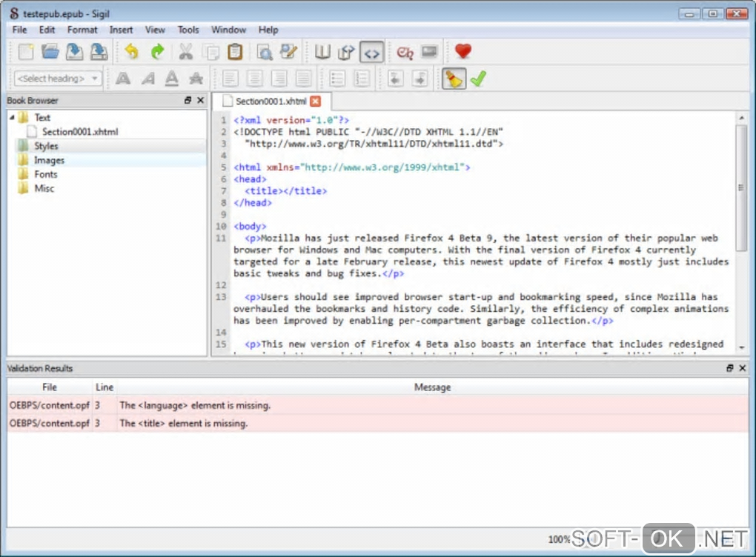Switch to Book View icon
This screenshot has width=756, height=557.
click(x=322, y=52)
